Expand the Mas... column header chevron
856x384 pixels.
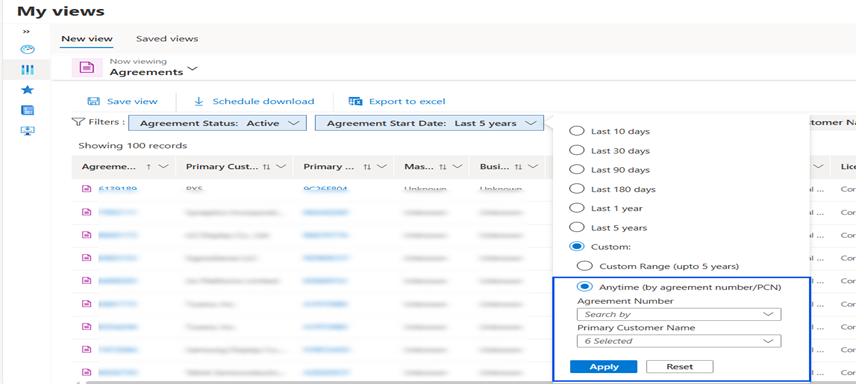(x=457, y=167)
